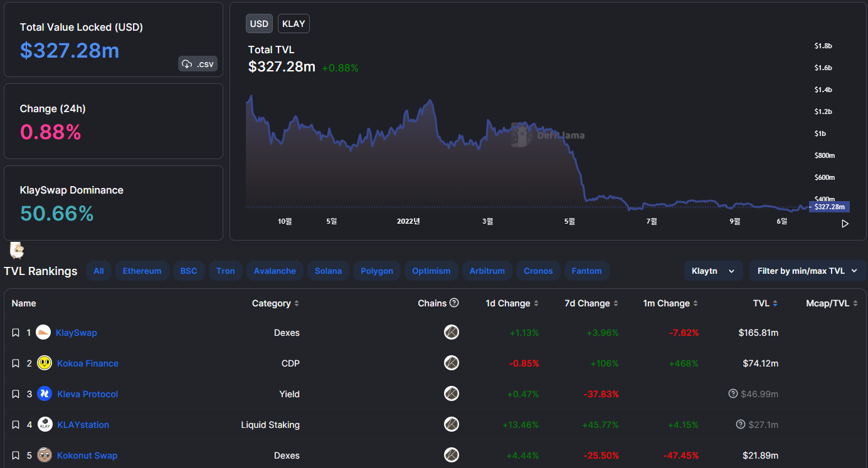The height and width of the screenshot is (468, 868).
Task: Click the CDP category cell
Action: [290, 363]
